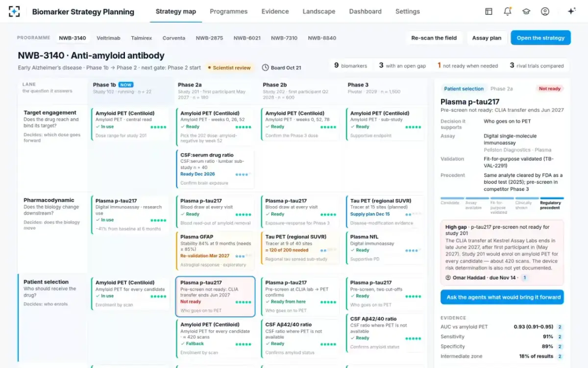Screen dimensions: 588x368
Task: Open the evidence count badge for AUC vs amyloid PET
Action: (x=560, y=327)
